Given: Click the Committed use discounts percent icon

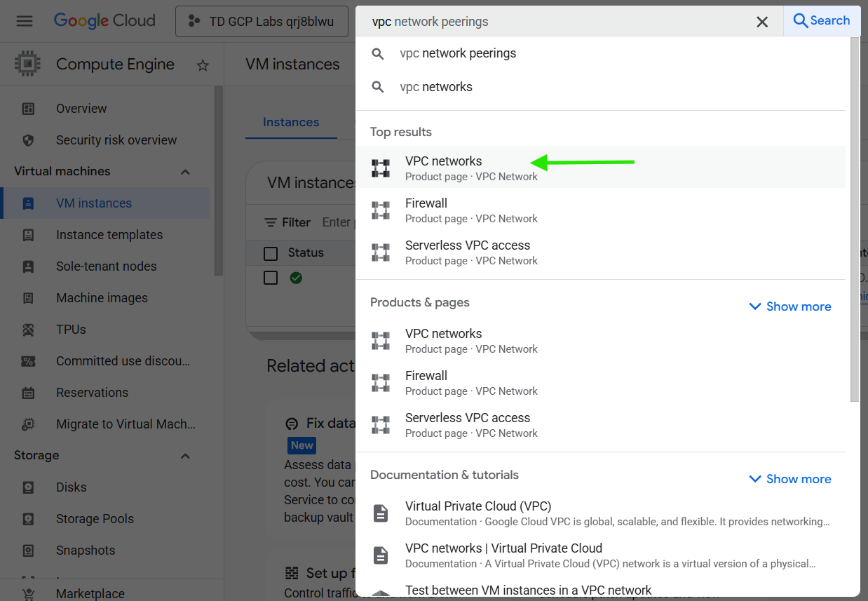Looking at the screenshot, I should pos(28,361).
